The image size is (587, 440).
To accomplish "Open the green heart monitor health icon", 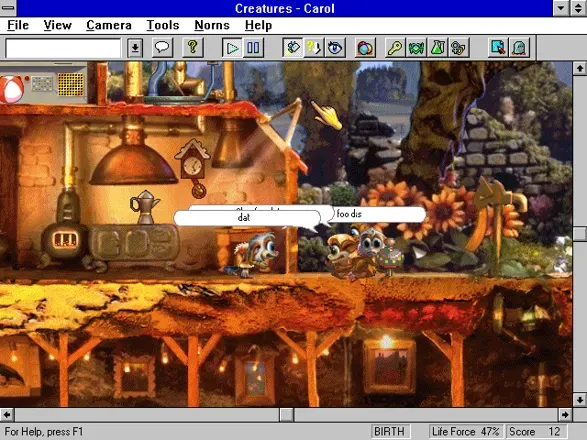I will click(416, 48).
